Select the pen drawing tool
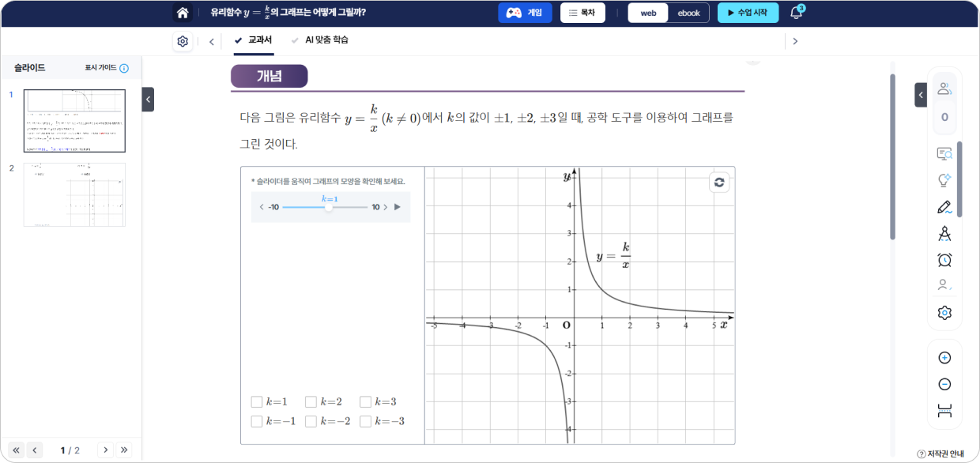Image resolution: width=980 pixels, height=463 pixels. tap(944, 207)
